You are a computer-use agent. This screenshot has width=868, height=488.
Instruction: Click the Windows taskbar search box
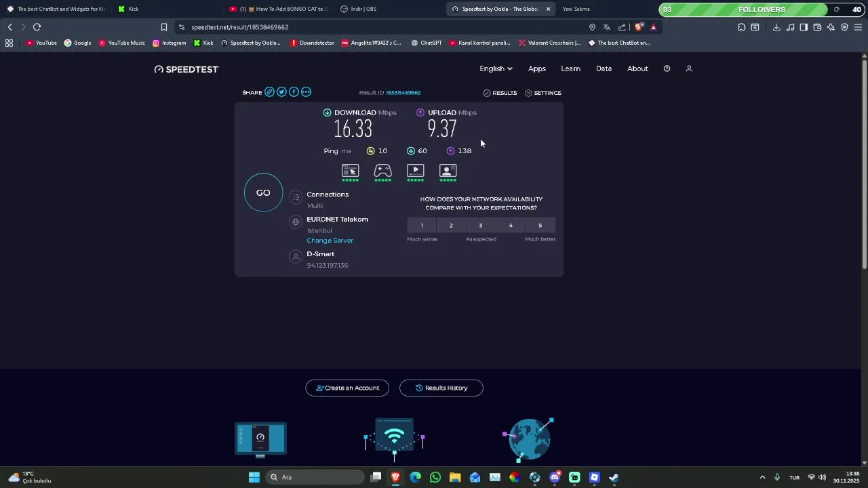[x=315, y=477]
